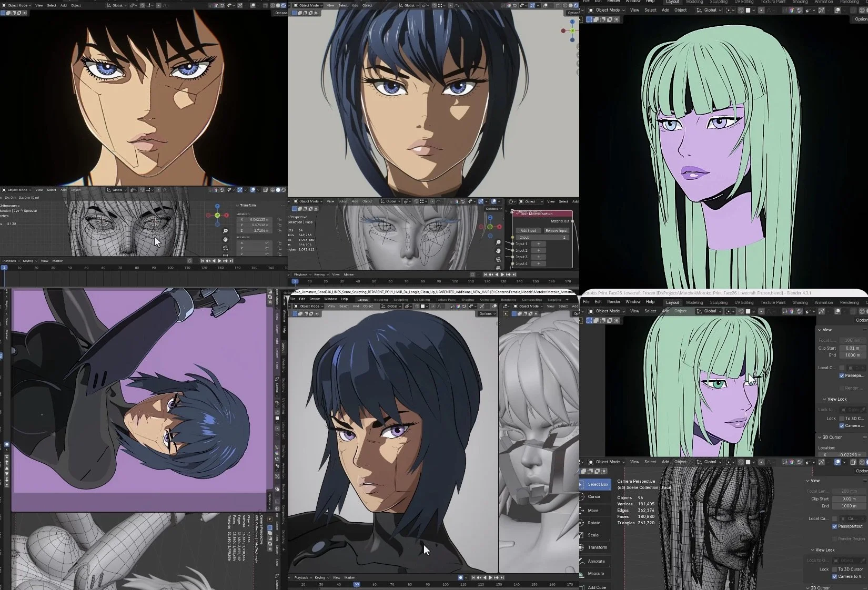Play timeline animation under wireframe face viewport
The width and height of the screenshot is (868, 590).
coord(219,261)
